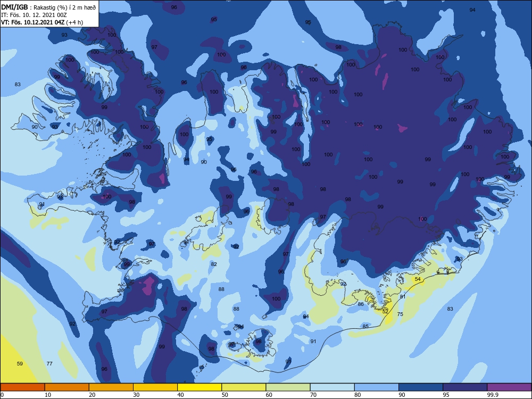Click the amber 20–30 legend swatch
This screenshot has height=399, width=532.
(x=111, y=387)
